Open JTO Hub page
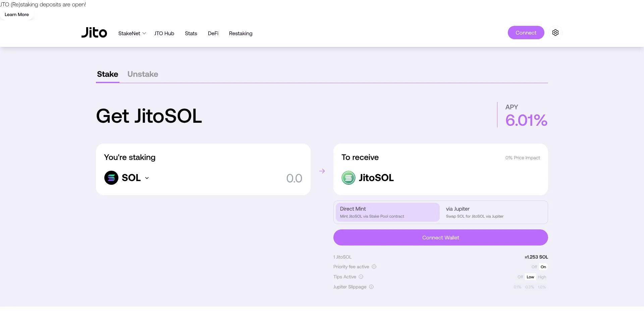The width and height of the screenshot is (644, 333). tap(164, 34)
